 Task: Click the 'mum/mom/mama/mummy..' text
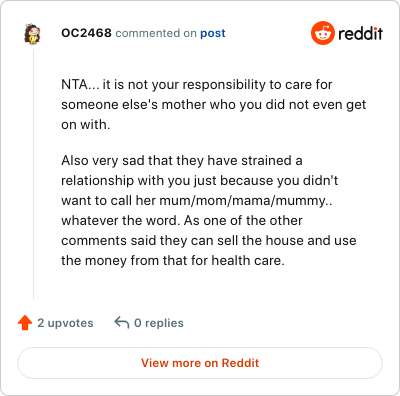[246, 201]
